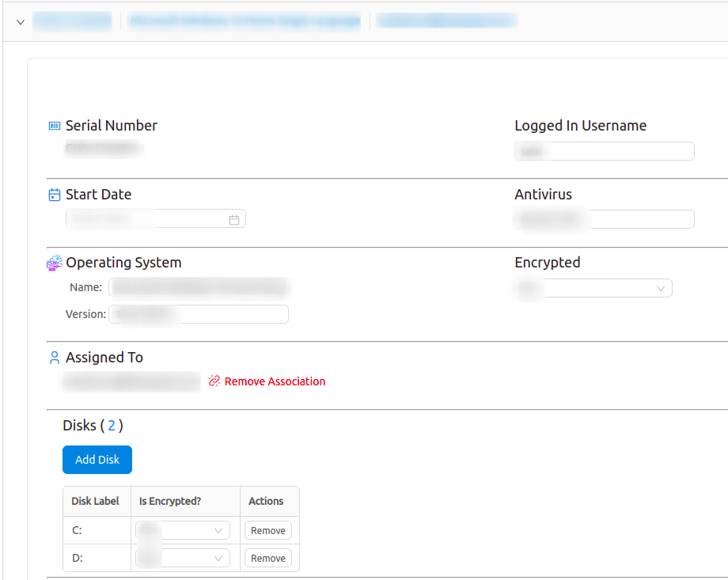Click the Remove Association link
Viewport: 728px width, 580px height.
(x=275, y=381)
